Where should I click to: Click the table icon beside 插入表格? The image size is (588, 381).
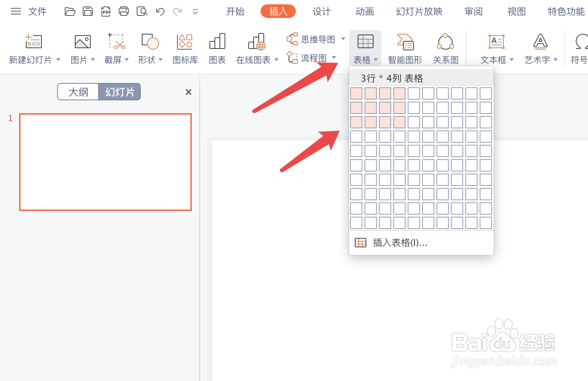pos(361,243)
